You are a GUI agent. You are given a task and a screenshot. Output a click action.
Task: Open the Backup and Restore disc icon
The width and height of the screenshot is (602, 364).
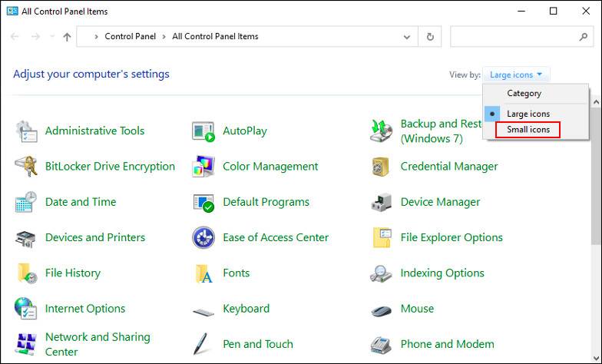pyautogui.click(x=381, y=131)
